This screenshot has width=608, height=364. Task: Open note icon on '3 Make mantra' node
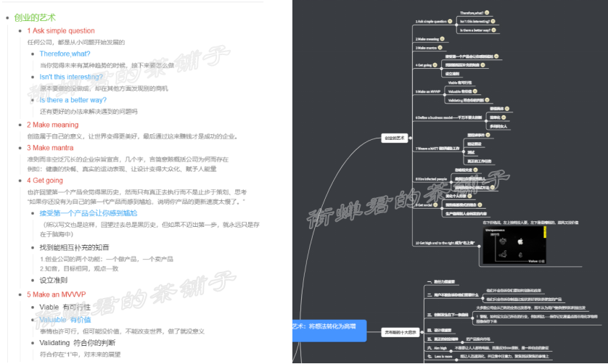(x=440, y=48)
